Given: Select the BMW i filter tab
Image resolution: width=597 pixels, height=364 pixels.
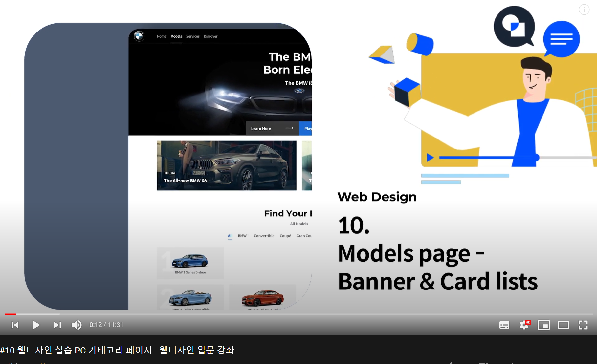Looking at the screenshot, I should (x=243, y=236).
